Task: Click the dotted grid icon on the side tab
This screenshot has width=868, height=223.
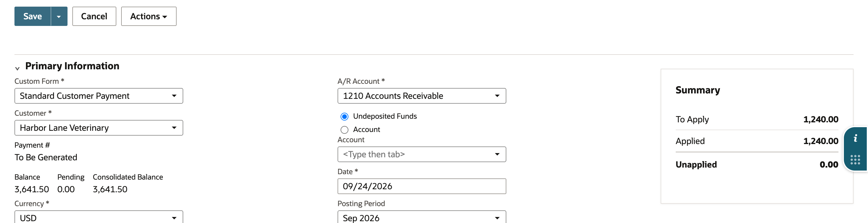Action: 855,160
